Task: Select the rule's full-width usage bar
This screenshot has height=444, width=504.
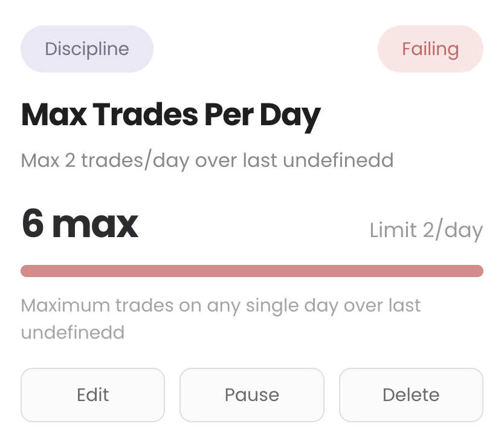Action: (x=251, y=270)
